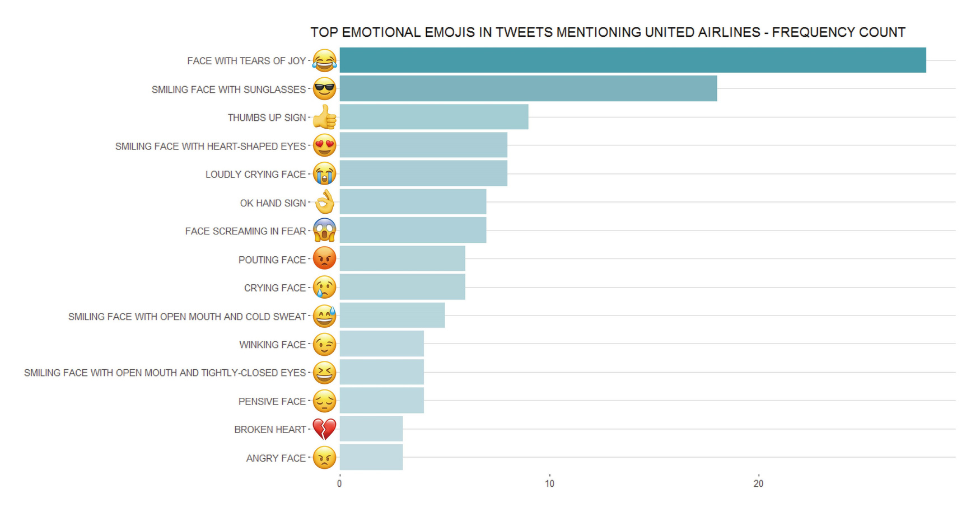
Task: Select the thumbs up sign emoji
Action: tap(324, 117)
